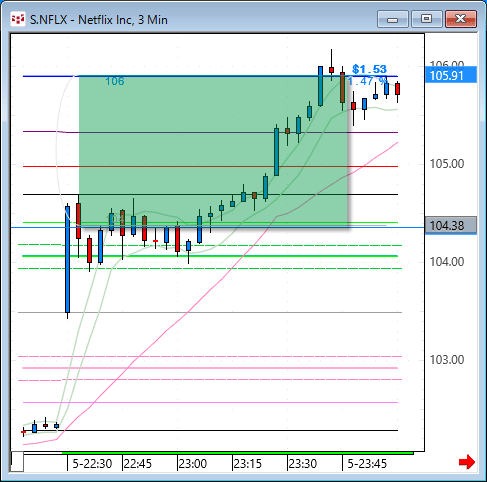Click the 5-22:30 time axis label
This screenshot has width=487, height=482.
pyautogui.click(x=92, y=464)
